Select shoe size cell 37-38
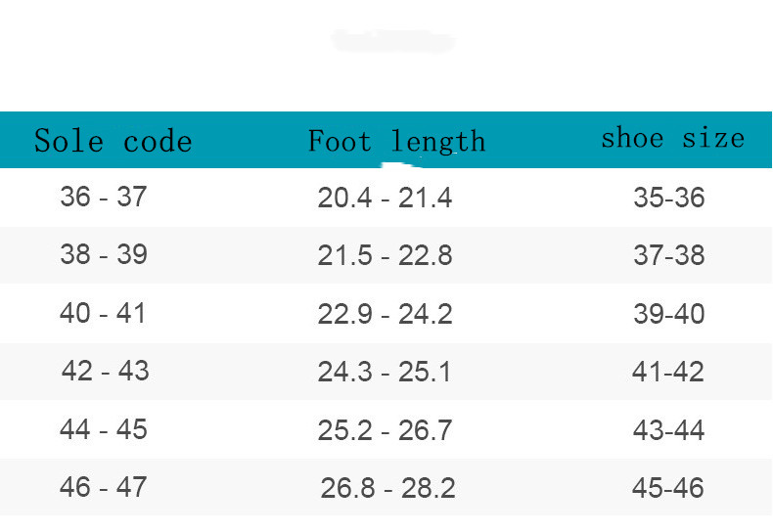This screenshot has height=532, width=773. pyautogui.click(x=669, y=256)
